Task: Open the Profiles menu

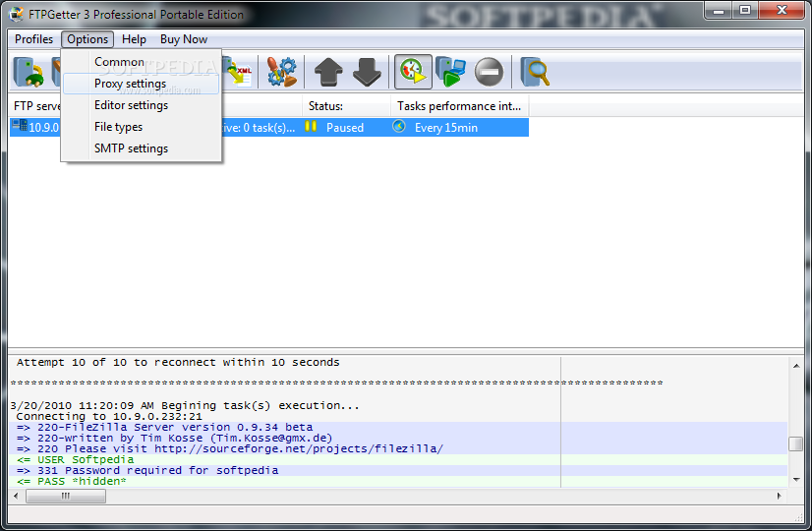Action: [33, 39]
